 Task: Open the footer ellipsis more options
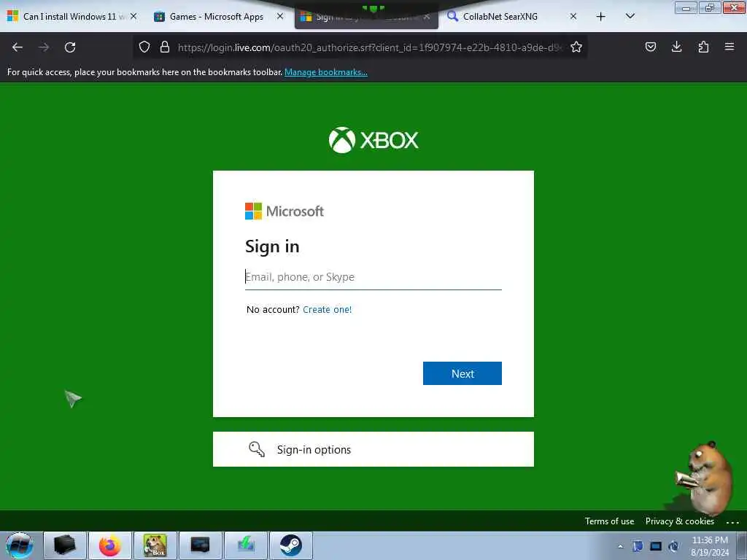click(x=732, y=522)
